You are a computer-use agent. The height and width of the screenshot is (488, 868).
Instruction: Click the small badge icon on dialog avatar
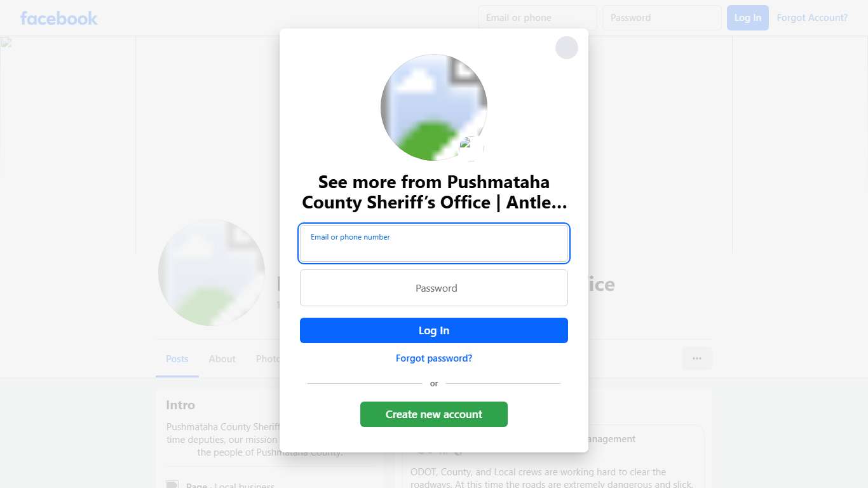tap(471, 149)
